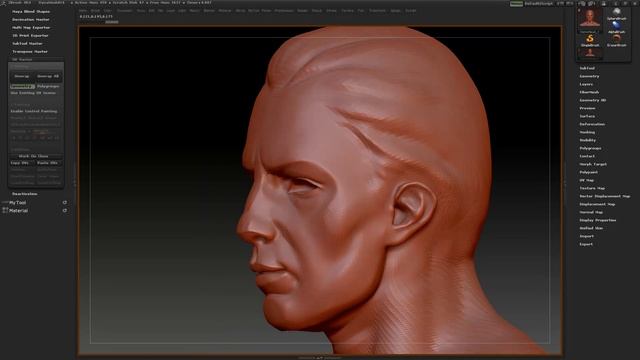Open the Zscript menu
Screen dimensions: 640x360
pyautogui.click(x=410, y=11)
